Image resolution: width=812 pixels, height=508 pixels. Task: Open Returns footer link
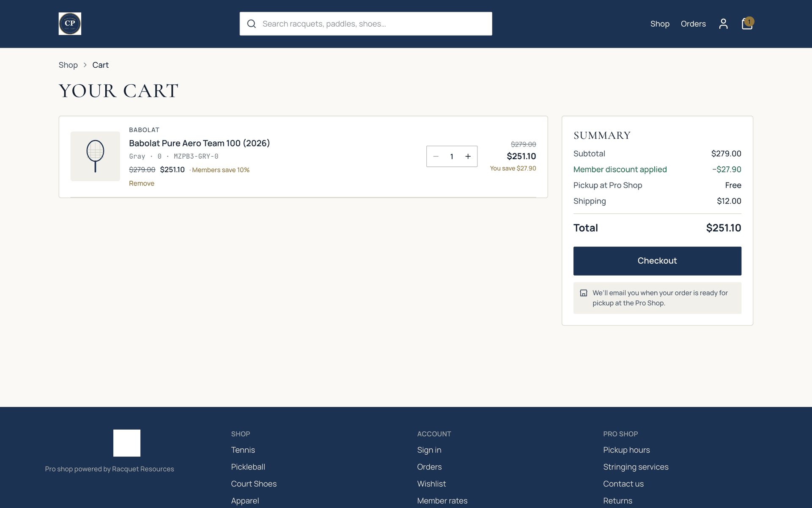pos(617,501)
